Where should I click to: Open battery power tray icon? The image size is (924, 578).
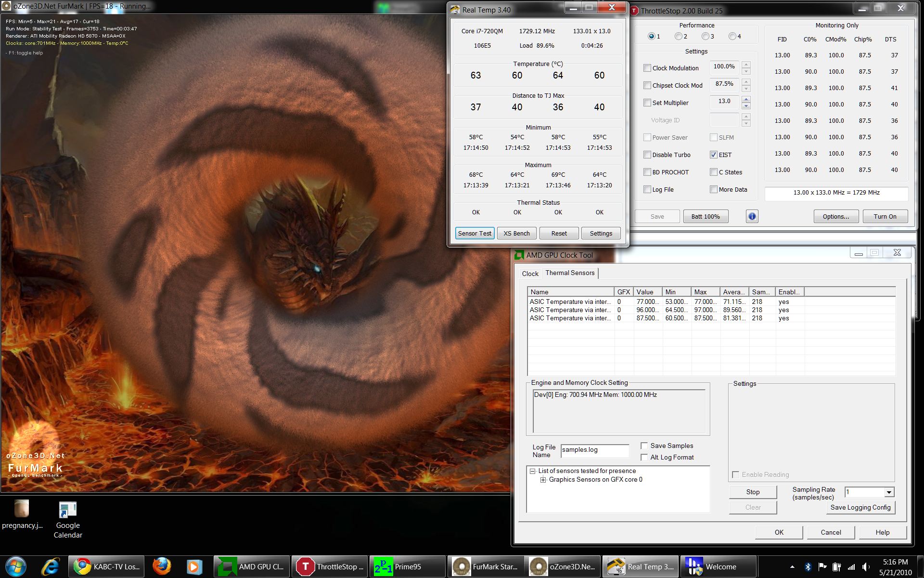click(836, 567)
